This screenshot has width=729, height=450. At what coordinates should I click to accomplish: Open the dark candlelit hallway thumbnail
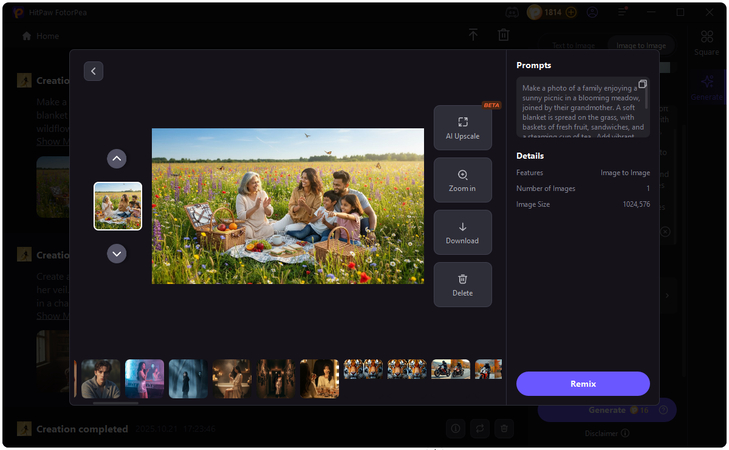coord(276,379)
